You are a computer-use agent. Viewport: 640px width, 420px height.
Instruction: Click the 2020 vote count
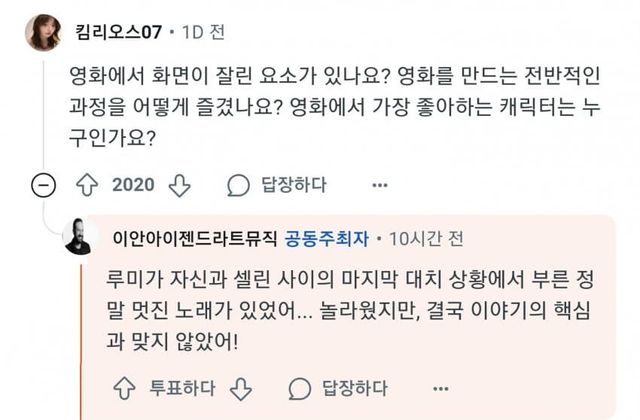[x=132, y=185]
